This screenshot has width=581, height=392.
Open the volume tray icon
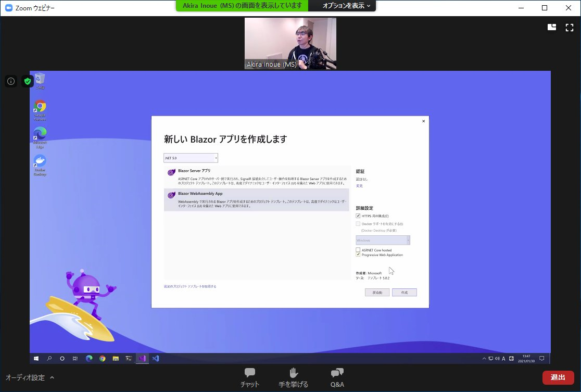(x=497, y=358)
